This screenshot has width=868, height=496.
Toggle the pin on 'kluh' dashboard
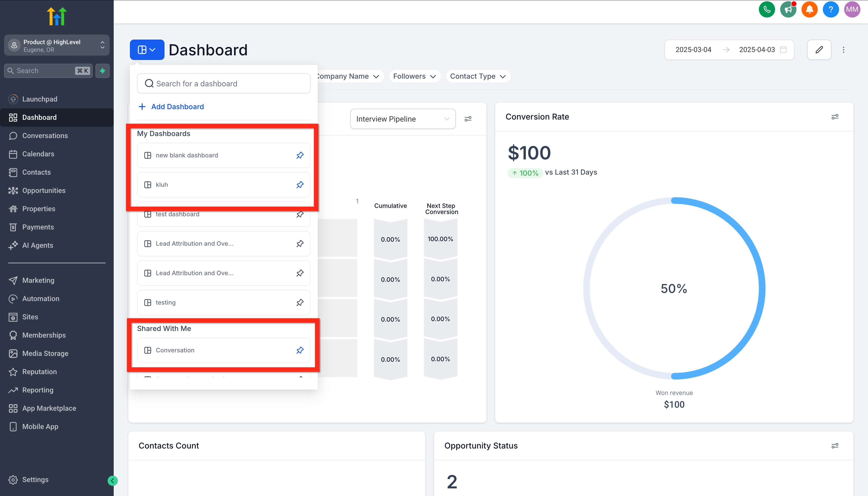[300, 185]
